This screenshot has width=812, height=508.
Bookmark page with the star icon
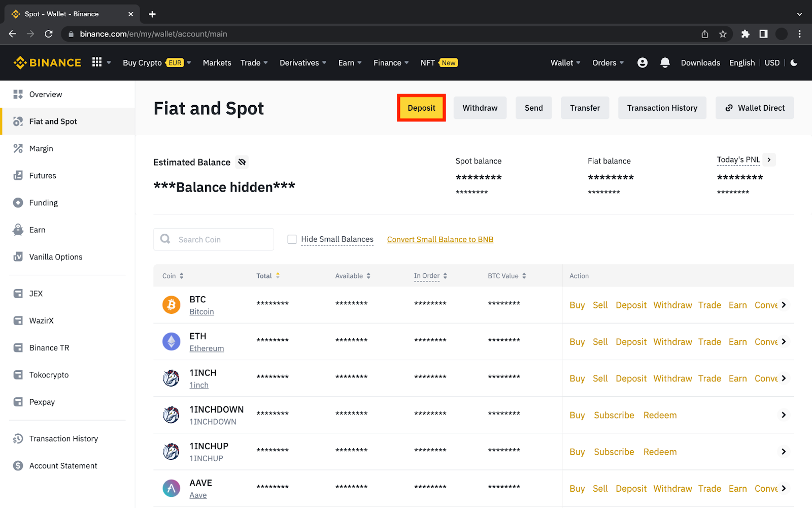(723, 34)
